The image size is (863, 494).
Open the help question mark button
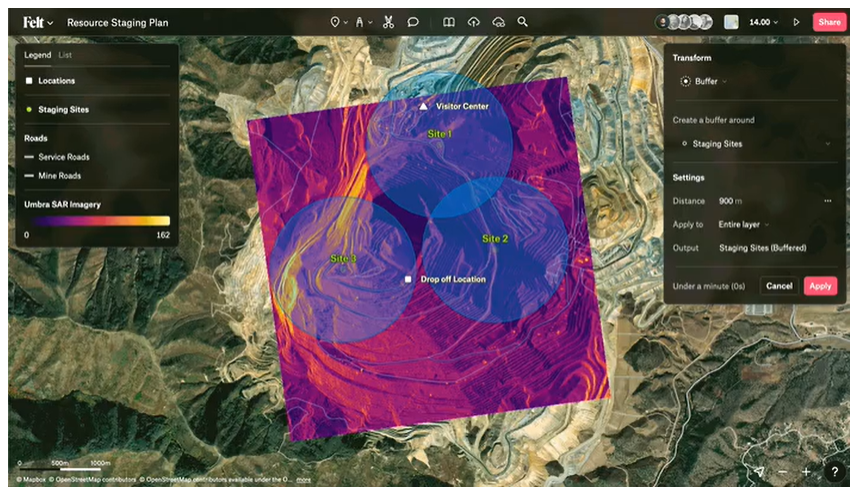(835, 471)
